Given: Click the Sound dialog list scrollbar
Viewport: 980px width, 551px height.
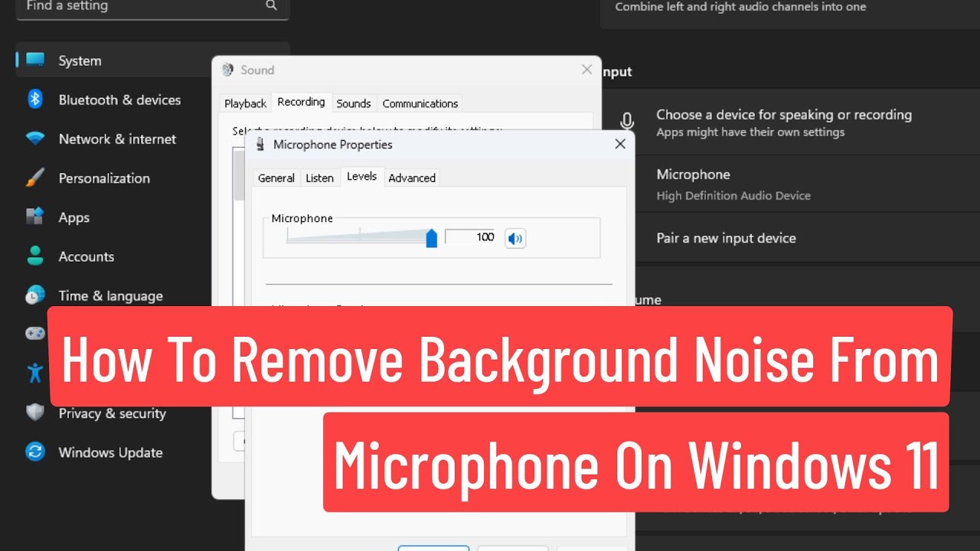Looking at the screenshot, I should pyautogui.click(x=238, y=174).
